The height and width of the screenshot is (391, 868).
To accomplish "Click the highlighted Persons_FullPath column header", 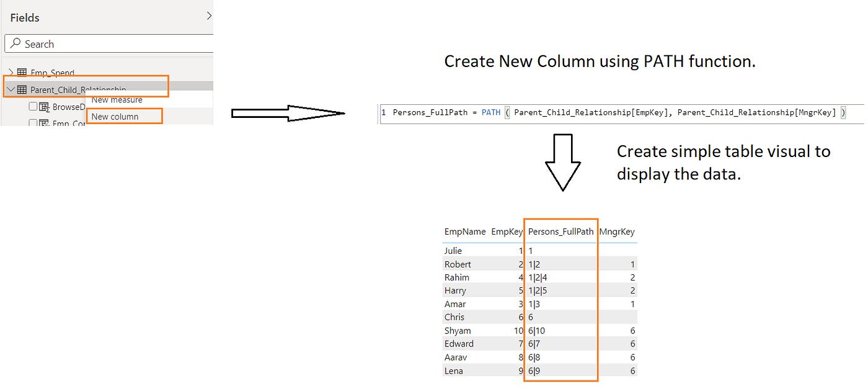I will [560, 231].
